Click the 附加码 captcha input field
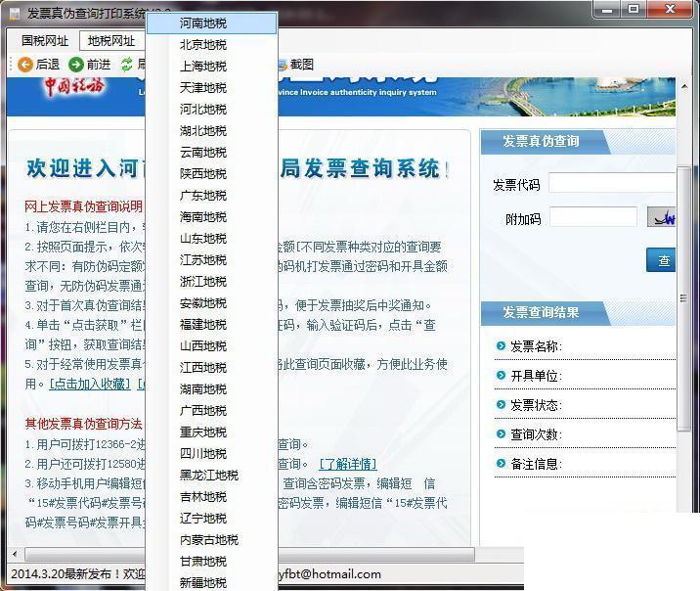This screenshot has width=700, height=591. click(593, 217)
